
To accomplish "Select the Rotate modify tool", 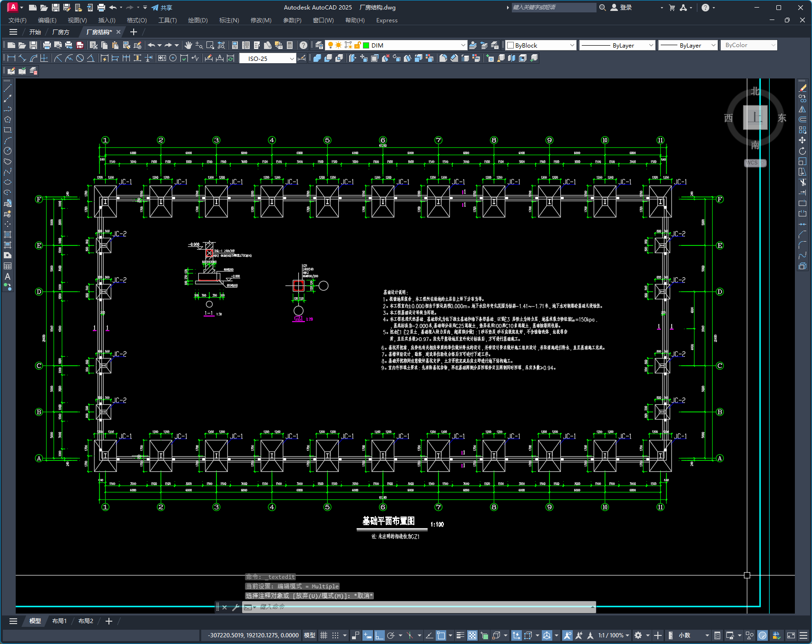I will click(x=802, y=151).
